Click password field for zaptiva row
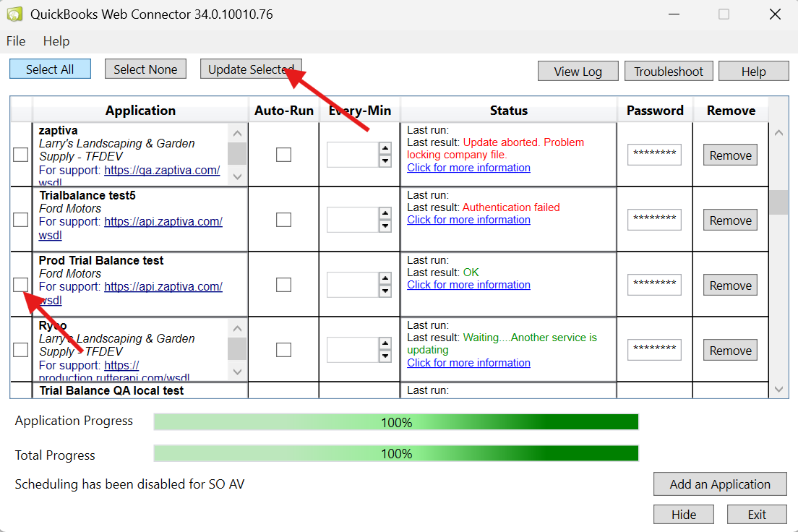The width and height of the screenshot is (798, 532). click(654, 155)
